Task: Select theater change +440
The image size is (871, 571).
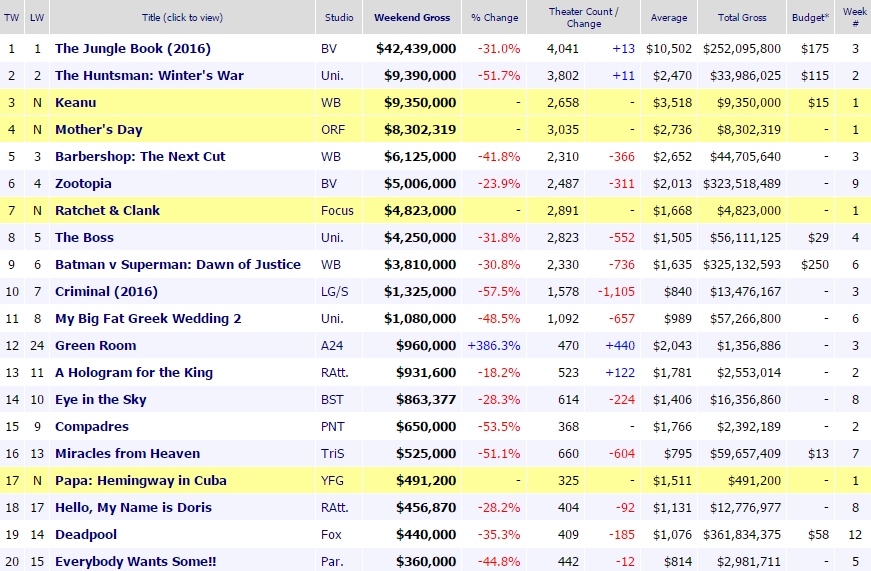Action: tap(620, 345)
